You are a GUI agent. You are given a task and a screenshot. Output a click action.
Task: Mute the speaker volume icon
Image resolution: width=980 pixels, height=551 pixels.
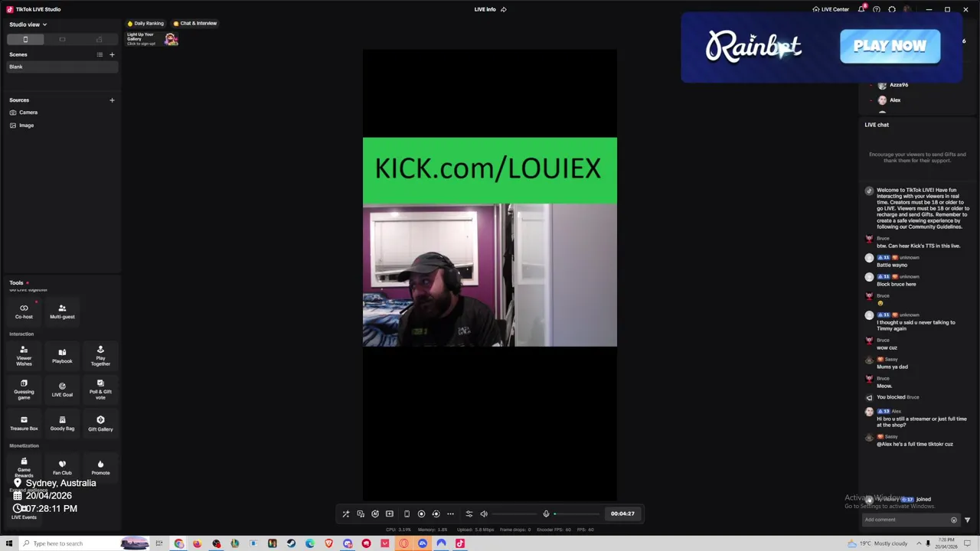(x=484, y=514)
